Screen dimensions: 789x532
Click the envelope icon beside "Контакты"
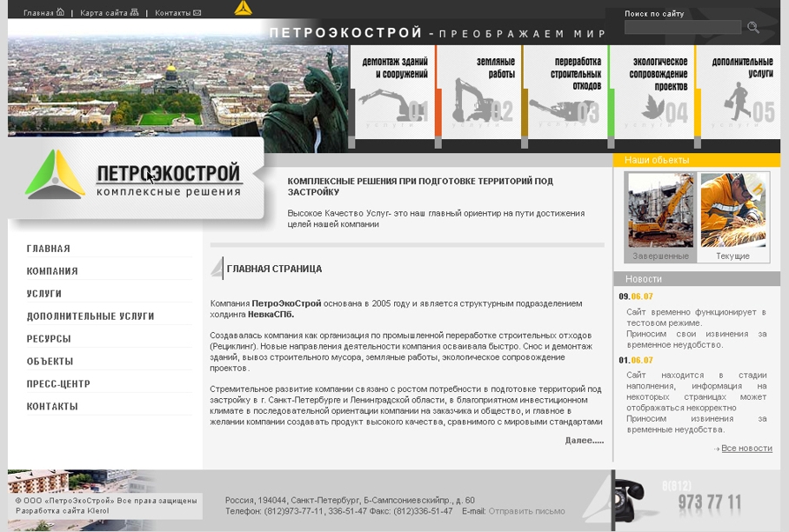[x=198, y=13]
